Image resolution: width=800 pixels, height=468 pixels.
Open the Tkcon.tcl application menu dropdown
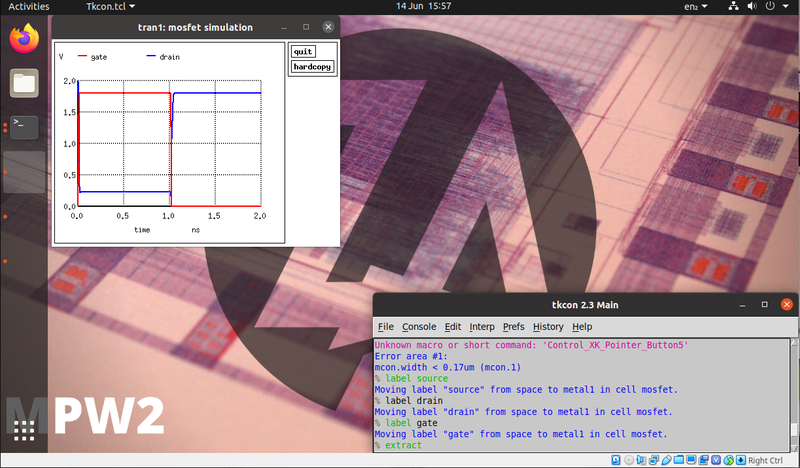(111, 6)
